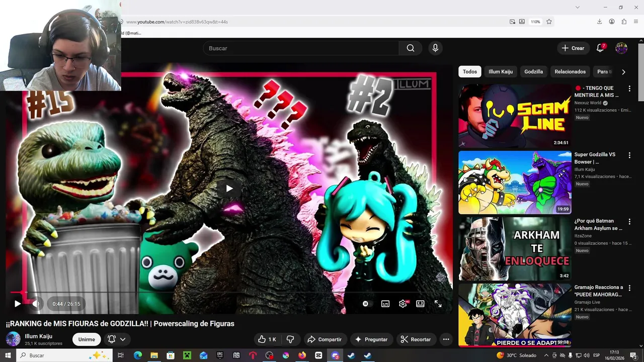Image resolution: width=644 pixels, height=362 pixels.
Task: Open Windows Task View
Action: [121, 355]
